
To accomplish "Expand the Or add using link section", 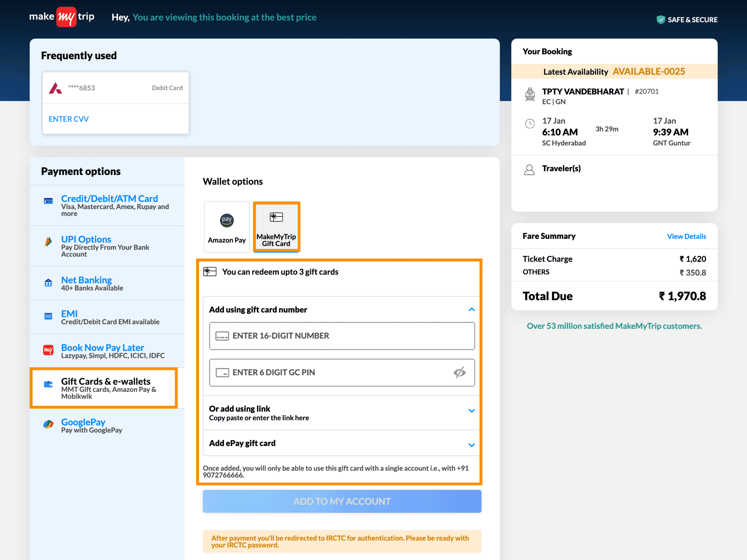I will pyautogui.click(x=472, y=411).
